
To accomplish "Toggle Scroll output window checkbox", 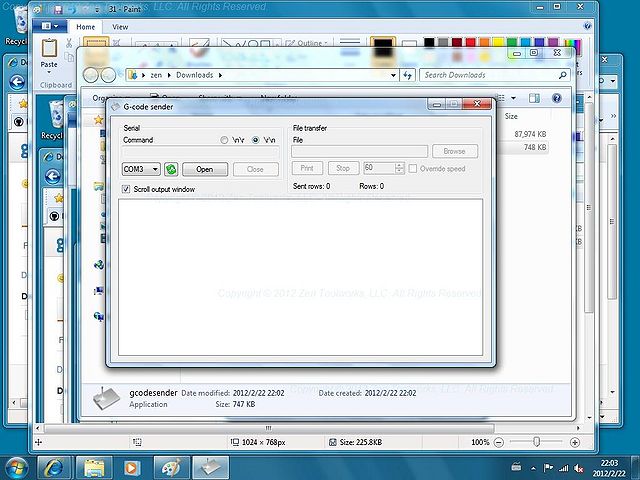I will point(126,189).
